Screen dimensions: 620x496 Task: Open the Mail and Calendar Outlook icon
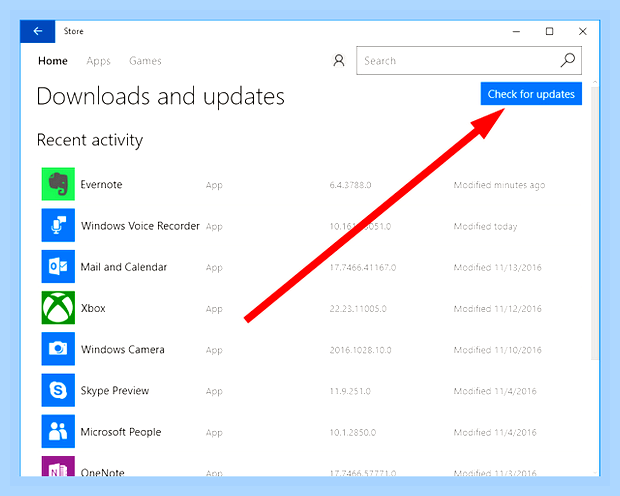click(58, 266)
